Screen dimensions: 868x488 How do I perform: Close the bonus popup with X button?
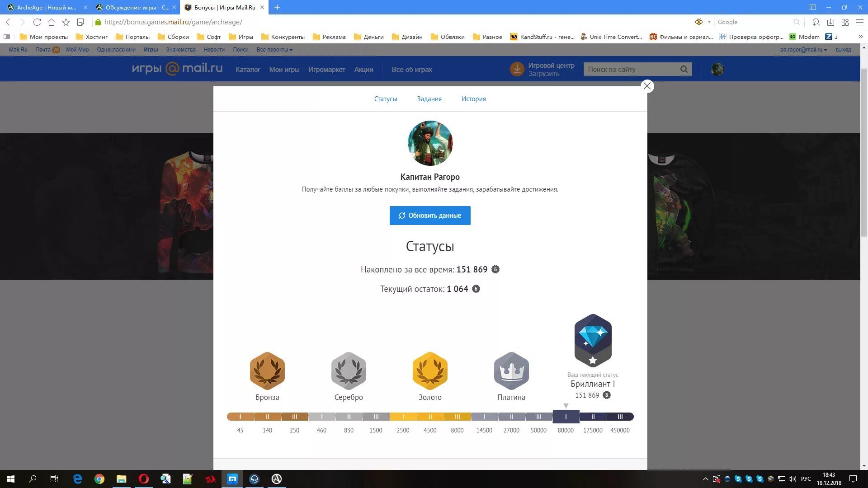tap(647, 86)
